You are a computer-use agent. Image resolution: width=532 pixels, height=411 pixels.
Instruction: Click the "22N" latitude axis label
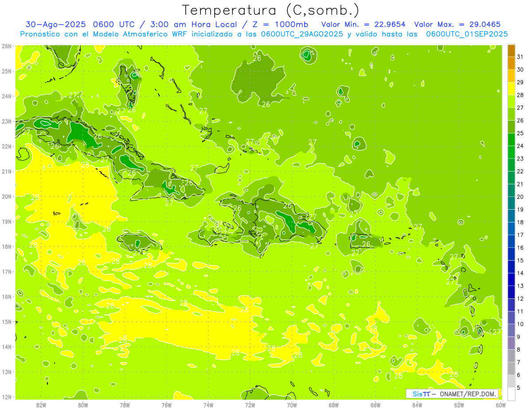pyautogui.click(x=7, y=146)
